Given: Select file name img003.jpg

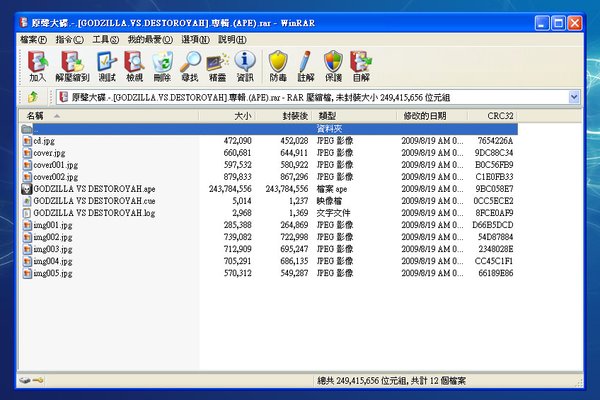Looking at the screenshot, I should [x=53, y=249].
